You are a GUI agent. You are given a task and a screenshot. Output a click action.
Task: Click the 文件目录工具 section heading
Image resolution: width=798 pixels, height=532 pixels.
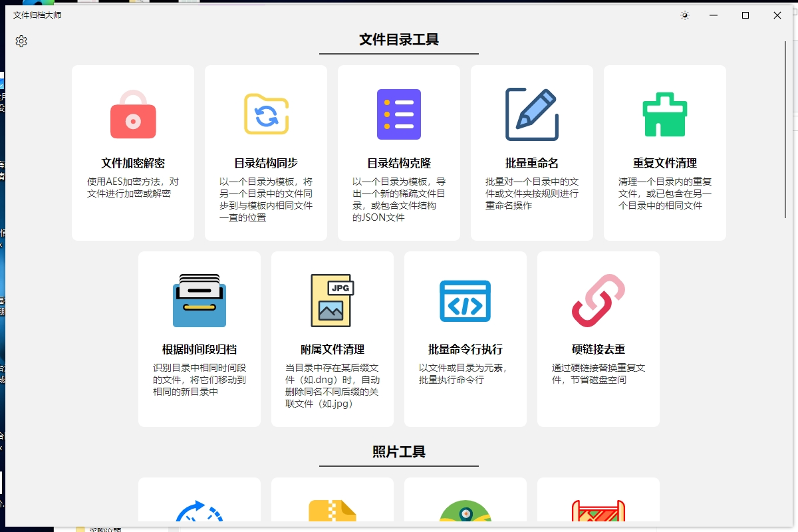click(x=399, y=40)
